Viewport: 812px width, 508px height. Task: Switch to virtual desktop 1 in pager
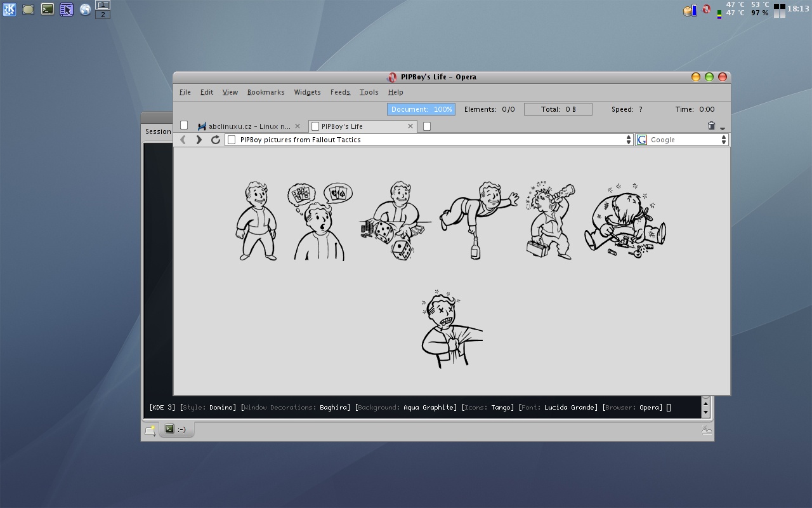click(103, 5)
